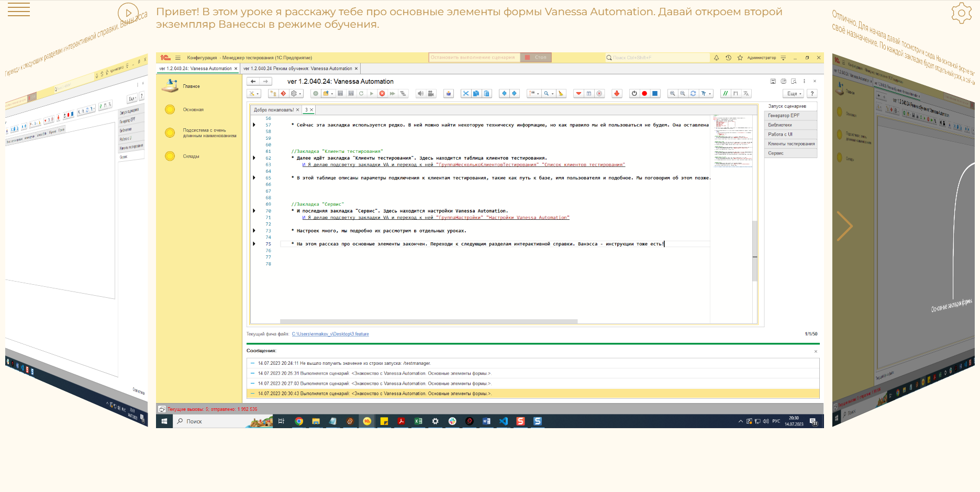Screen dimensions: 980x492
Task: Open current feature file path link
Action: point(330,334)
